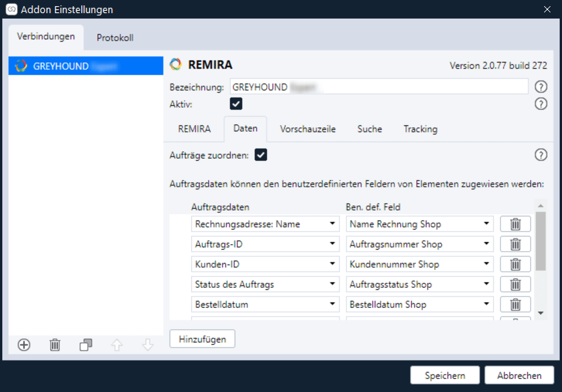Move connection down with arrow icon

pos(148,344)
